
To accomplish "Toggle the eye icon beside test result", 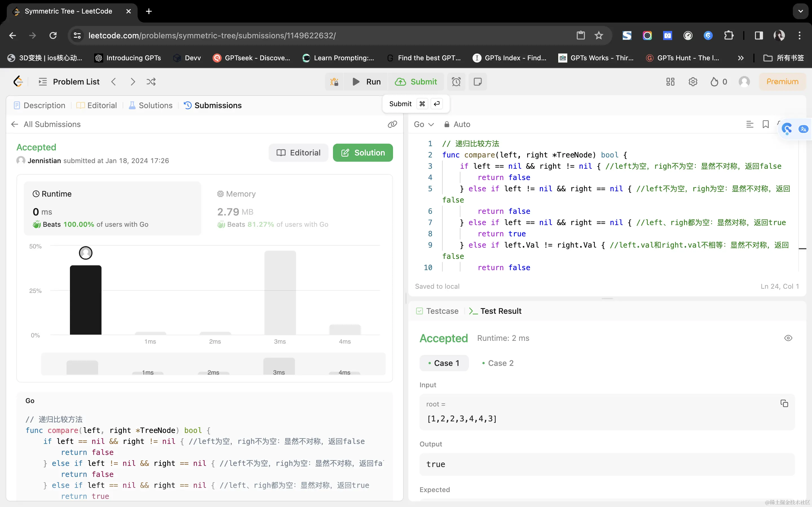I will (788, 338).
